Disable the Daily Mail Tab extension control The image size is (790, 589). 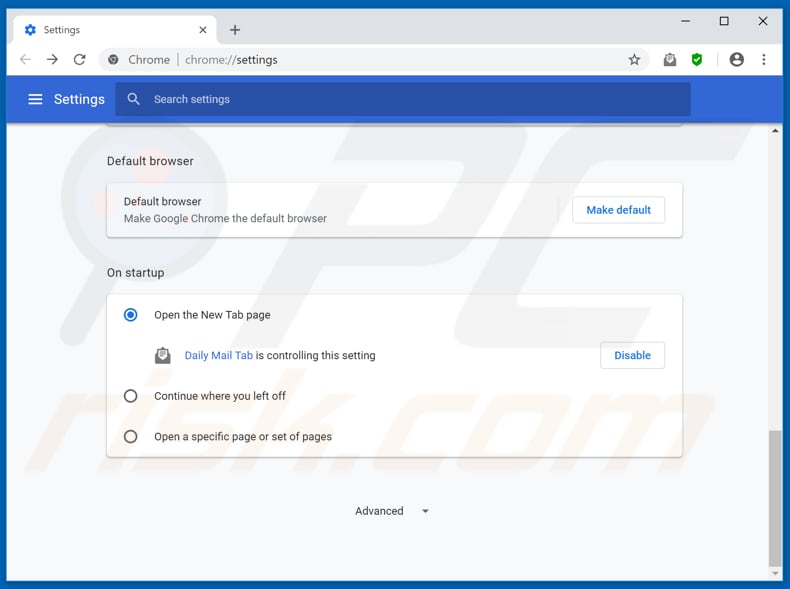pyautogui.click(x=632, y=355)
